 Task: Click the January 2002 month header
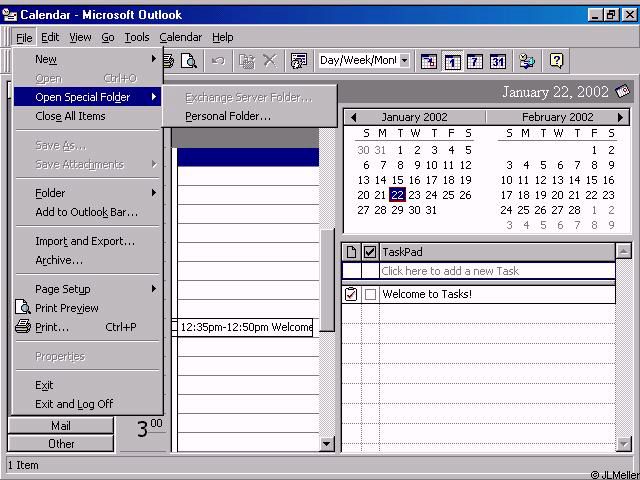(x=414, y=118)
